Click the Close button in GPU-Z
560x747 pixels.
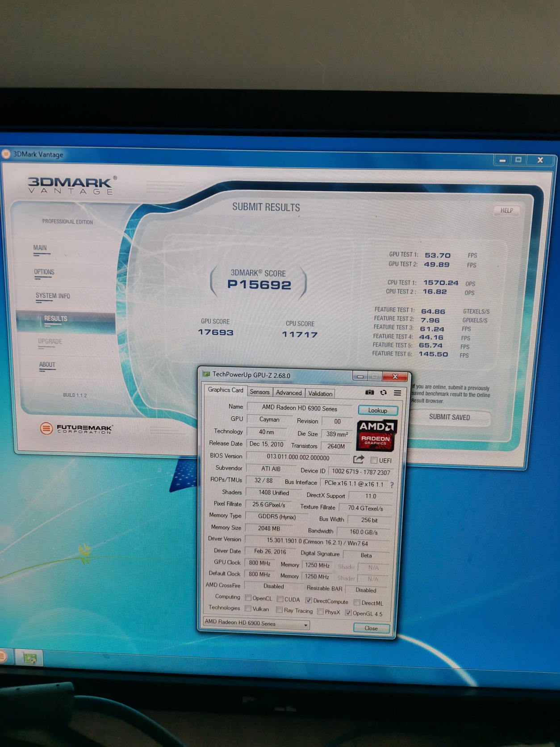pos(371,628)
